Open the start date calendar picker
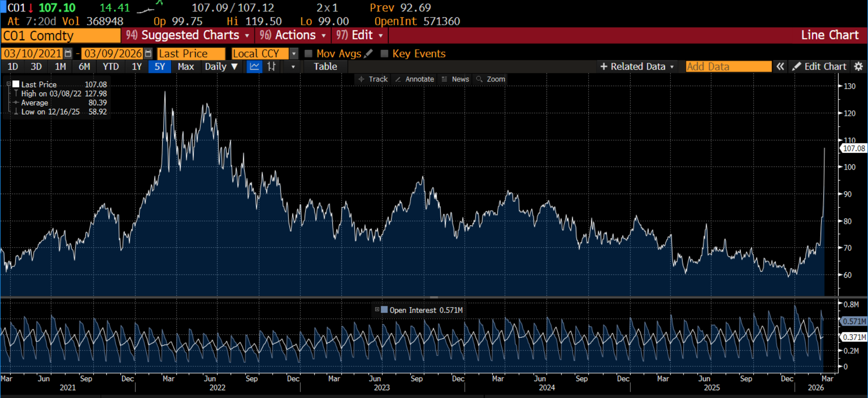The image size is (868, 398). 68,54
